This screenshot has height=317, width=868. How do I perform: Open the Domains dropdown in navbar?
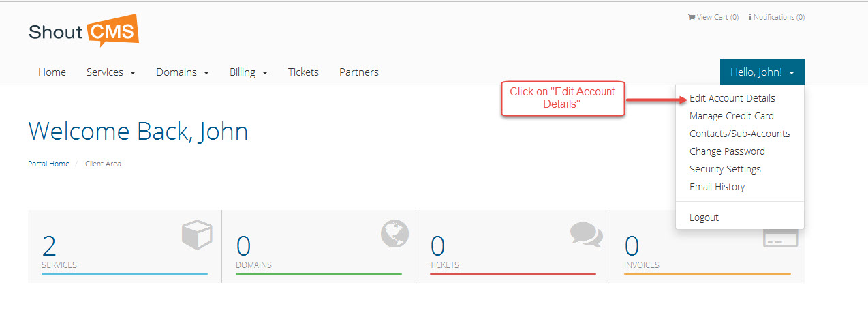point(182,72)
